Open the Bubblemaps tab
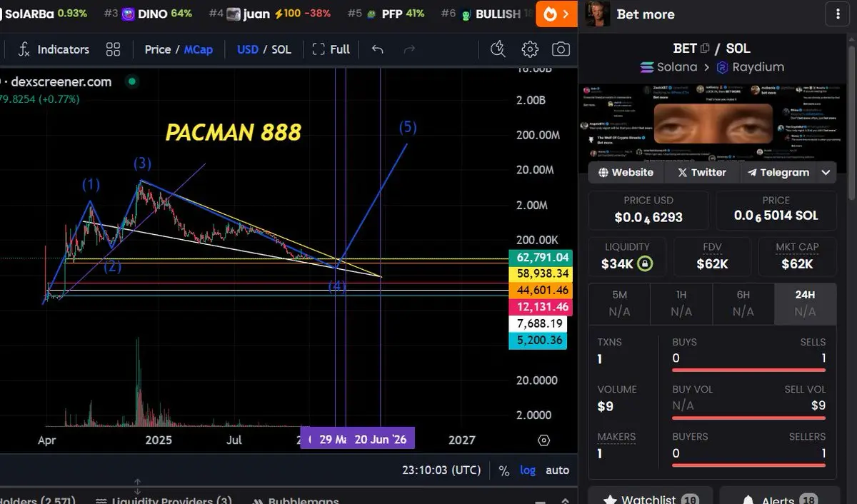The width and height of the screenshot is (857, 504). tap(297, 500)
